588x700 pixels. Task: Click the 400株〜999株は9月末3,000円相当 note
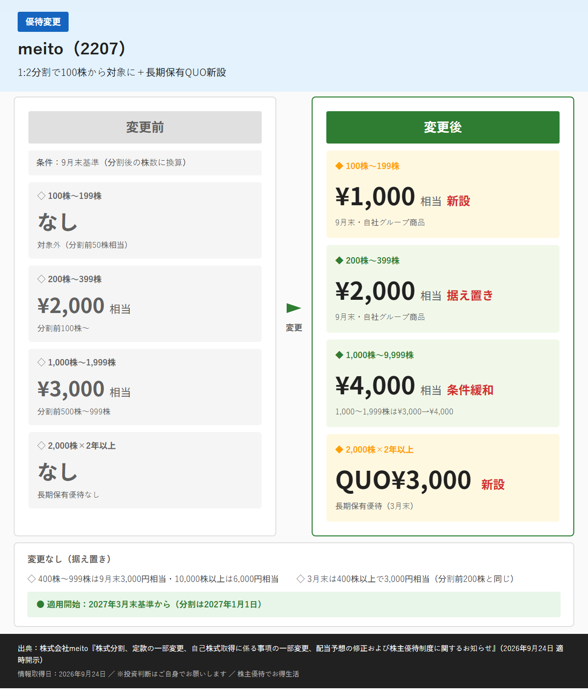pos(158,579)
